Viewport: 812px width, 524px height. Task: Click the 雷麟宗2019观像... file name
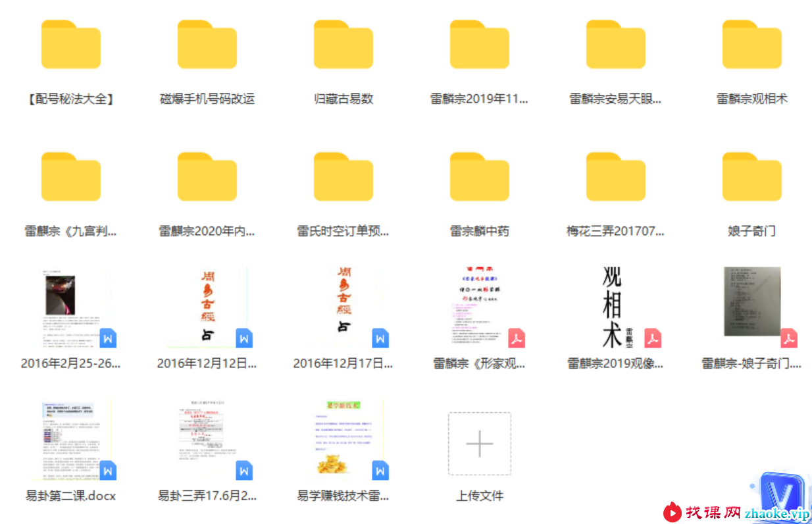click(x=616, y=363)
